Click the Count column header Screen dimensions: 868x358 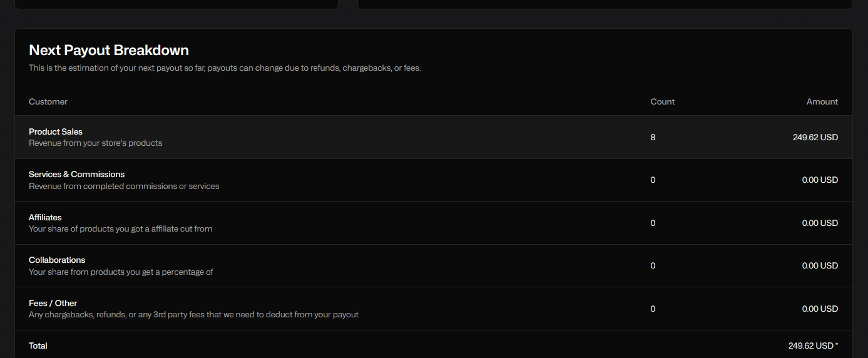click(x=663, y=101)
